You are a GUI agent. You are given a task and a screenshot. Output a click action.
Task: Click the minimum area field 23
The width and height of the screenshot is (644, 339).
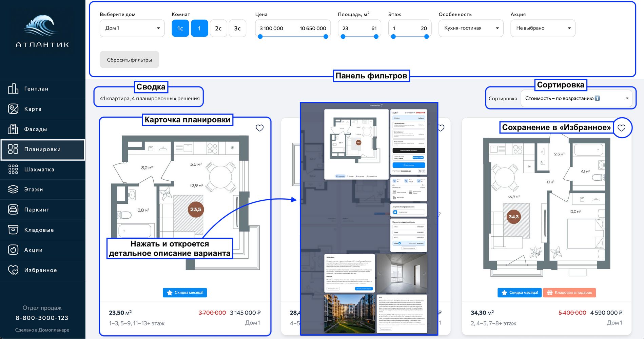(x=345, y=28)
